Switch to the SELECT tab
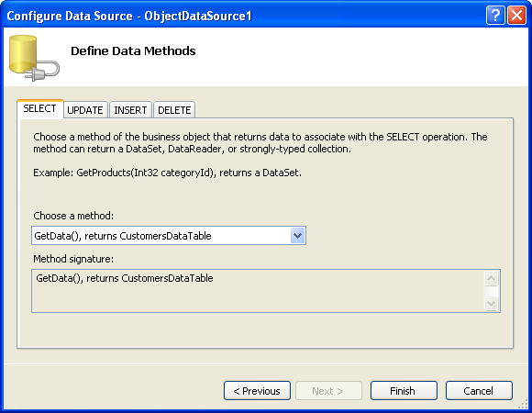This screenshot has width=532, height=413. [40, 108]
